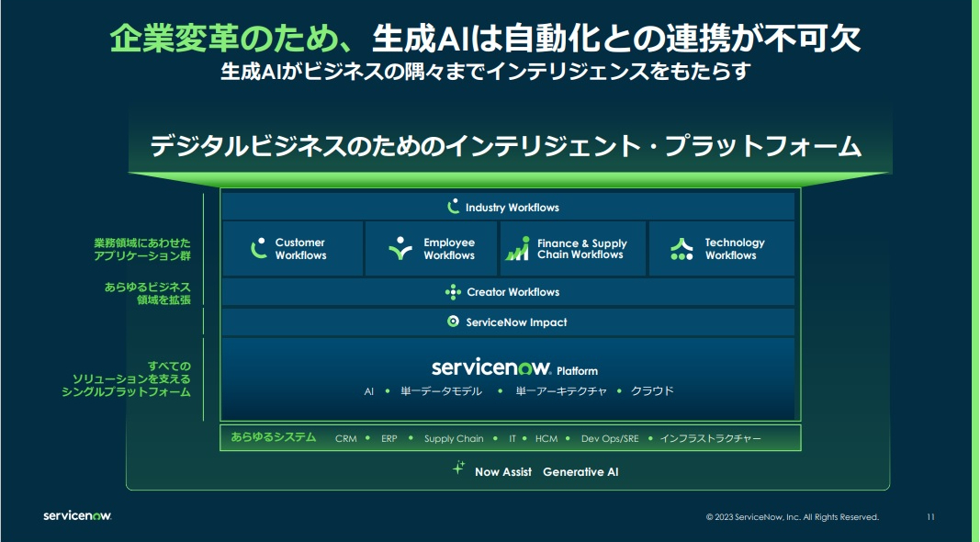This screenshot has width=980, height=542.
Task: Select the Industry Workflows text
Action: (512, 208)
